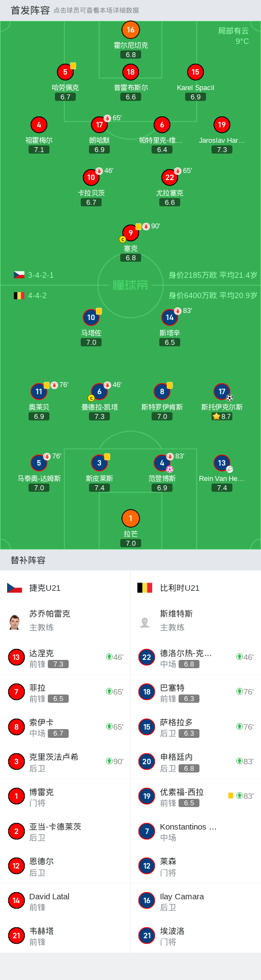Viewport: 261px width, 980px height.
Task: Open player 哈劳佩克 number 5 badge
Action: (x=65, y=72)
